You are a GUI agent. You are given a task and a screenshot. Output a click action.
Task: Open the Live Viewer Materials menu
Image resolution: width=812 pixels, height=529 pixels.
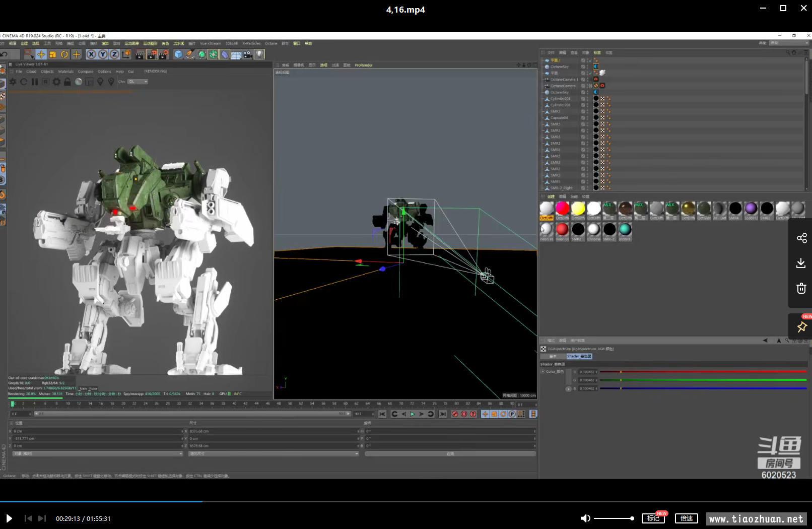pyautogui.click(x=66, y=72)
